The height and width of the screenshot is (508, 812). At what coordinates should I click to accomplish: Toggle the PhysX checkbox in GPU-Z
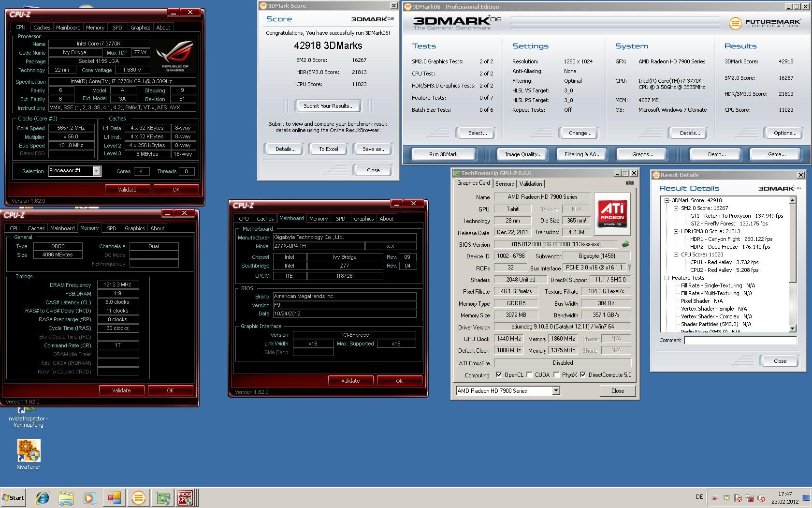click(x=556, y=375)
